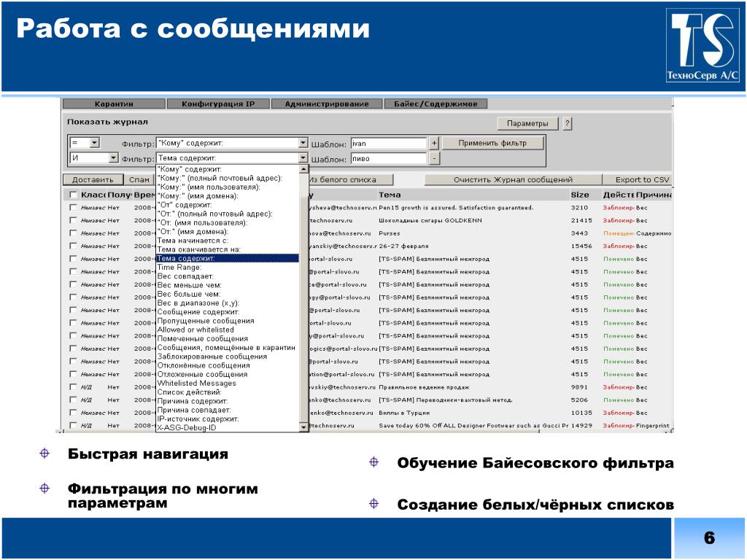The image size is (747, 560).
Task: Click the dropdown list's scroll-down arrow
Action: [304, 427]
